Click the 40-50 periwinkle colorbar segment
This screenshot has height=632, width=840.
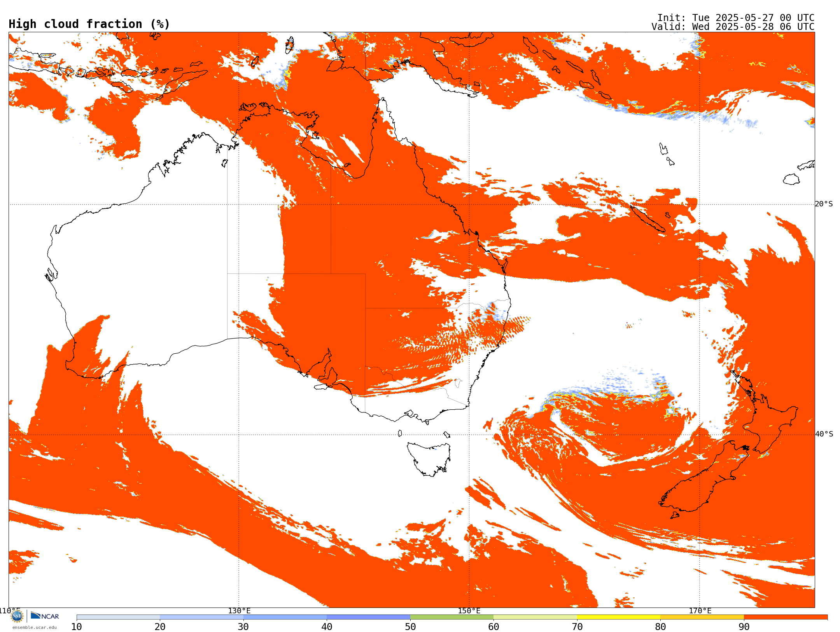pos(368,617)
